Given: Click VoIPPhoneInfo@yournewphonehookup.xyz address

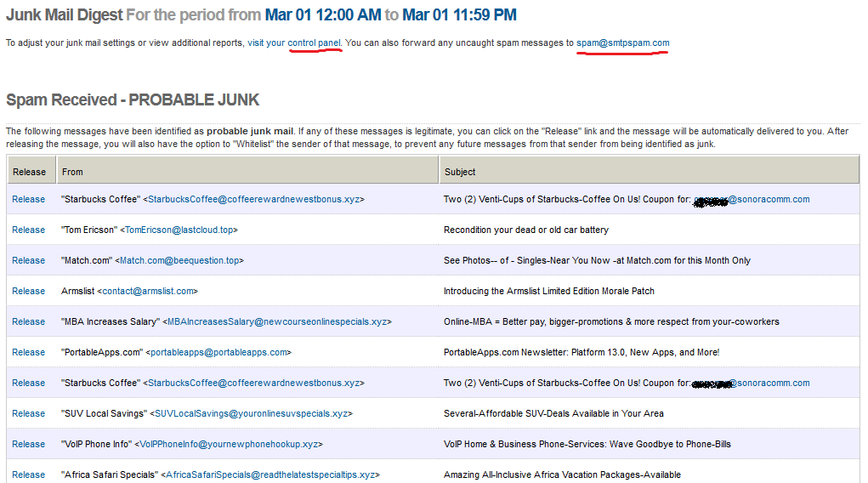Looking at the screenshot, I should coord(229,444).
